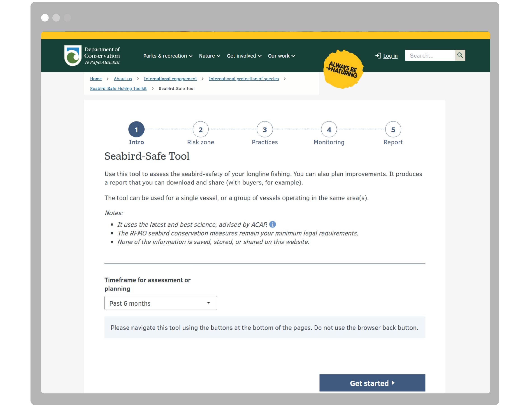Open the International engagement breadcrumb link
The image size is (532, 405).
170,79
